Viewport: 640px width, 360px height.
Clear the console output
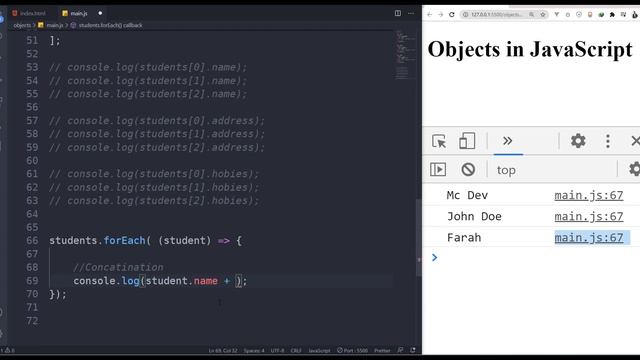pyautogui.click(x=468, y=169)
